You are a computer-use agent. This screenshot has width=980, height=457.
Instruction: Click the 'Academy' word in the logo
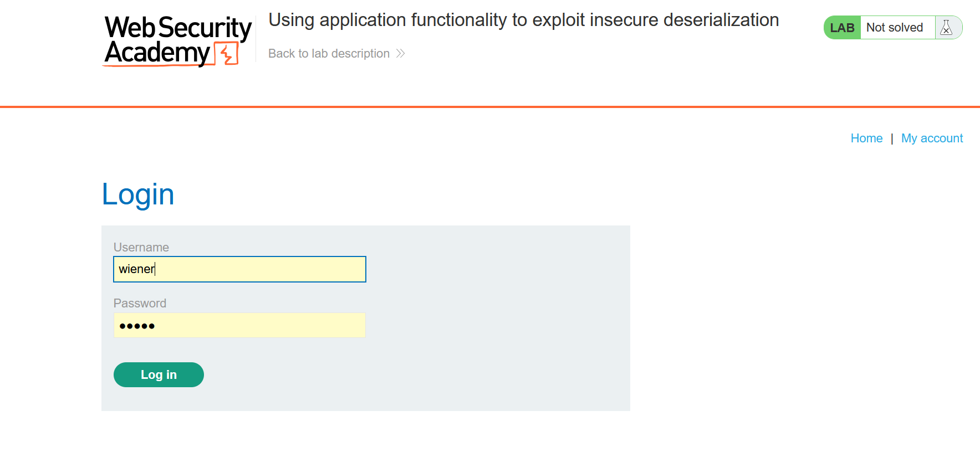tap(157, 53)
